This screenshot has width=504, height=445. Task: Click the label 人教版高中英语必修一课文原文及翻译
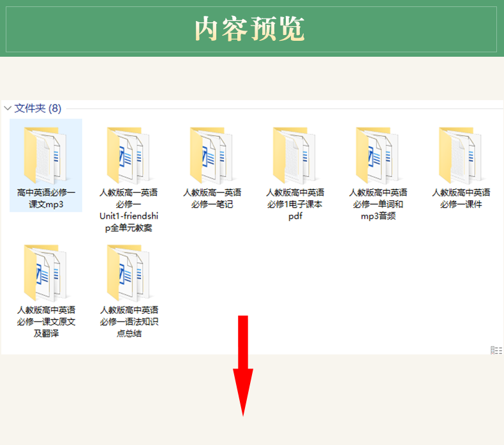coord(46,321)
